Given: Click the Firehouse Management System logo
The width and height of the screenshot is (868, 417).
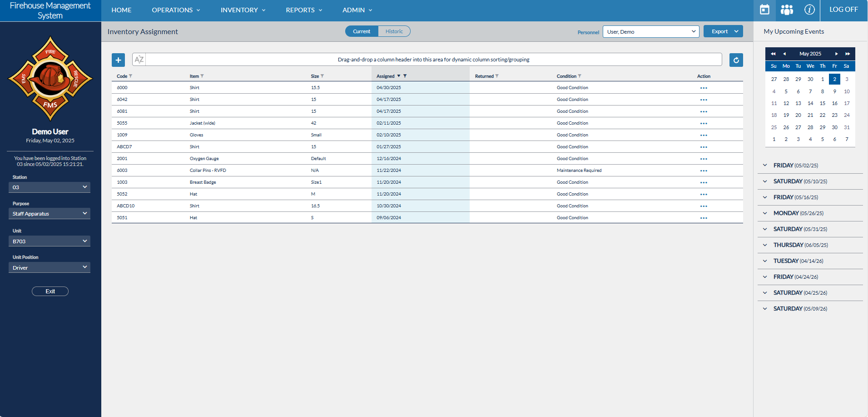Looking at the screenshot, I should (50, 79).
